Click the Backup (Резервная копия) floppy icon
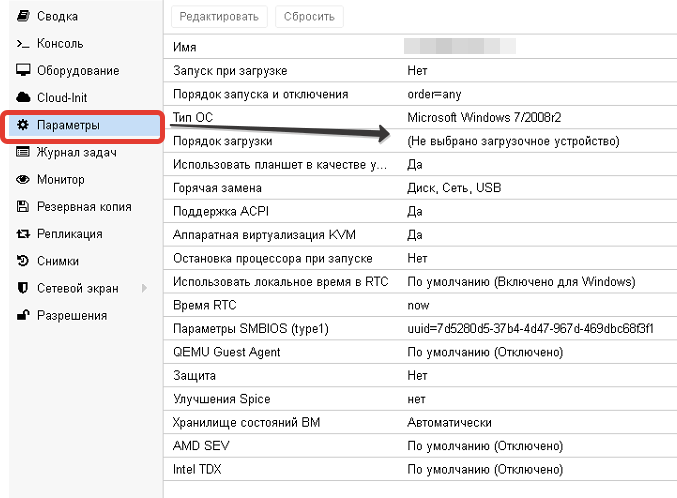Image resolution: width=677 pixels, height=498 pixels. pos(23,207)
